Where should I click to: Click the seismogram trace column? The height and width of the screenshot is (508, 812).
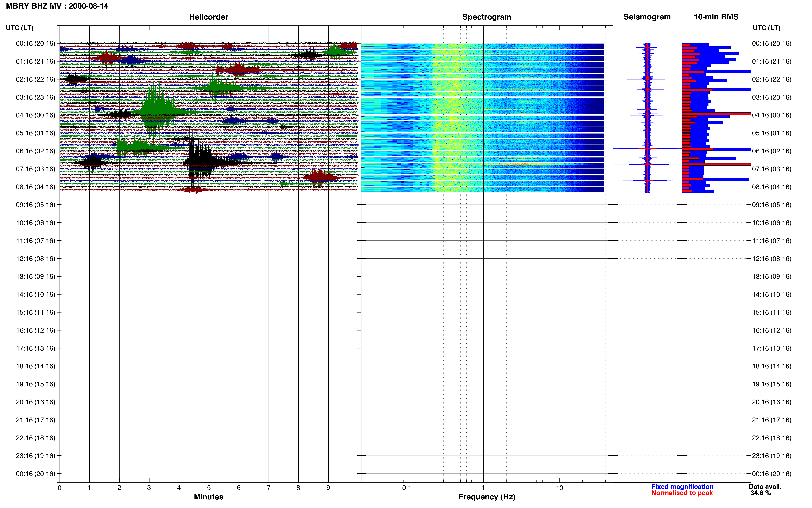[x=647, y=118]
